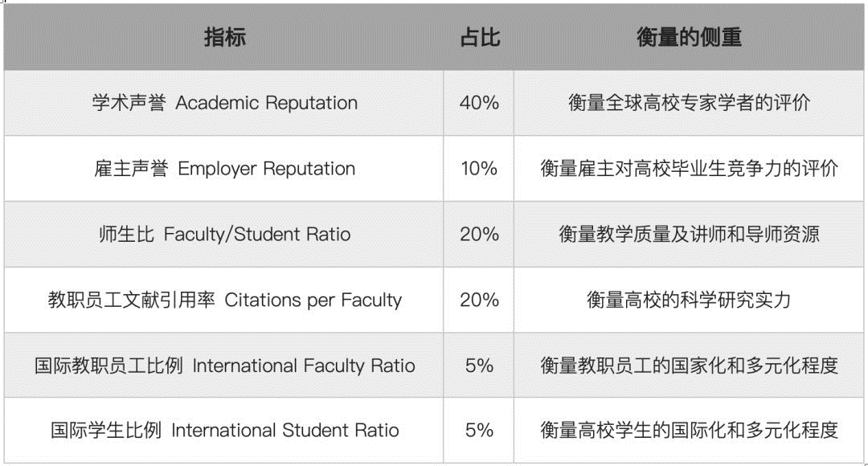Click the 5% cell in International Faculty row
The width and height of the screenshot is (868, 466).
pos(479,366)
